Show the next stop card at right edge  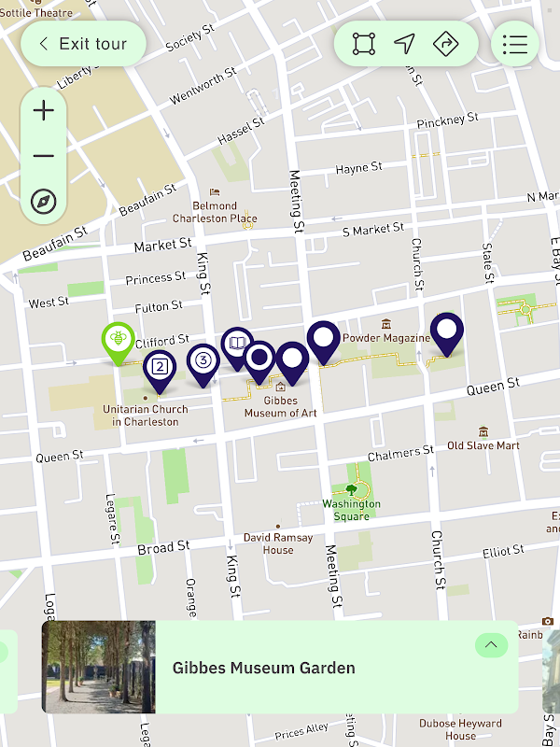(551, 671)
